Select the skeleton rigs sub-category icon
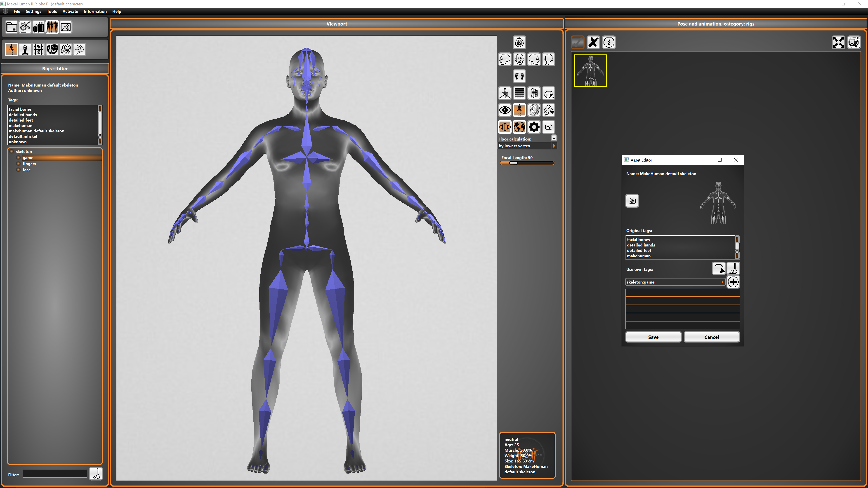 click(x=12, y=49)
